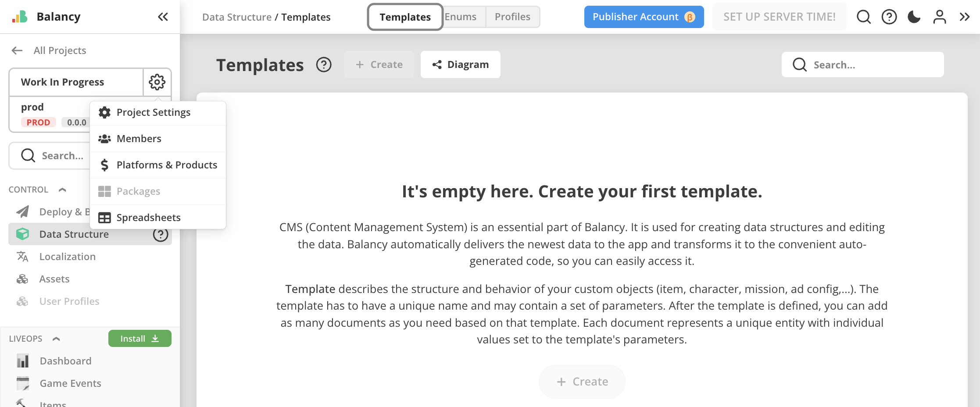
Task: Collapse the CONTROL section
Action: (x=62, y=190)
